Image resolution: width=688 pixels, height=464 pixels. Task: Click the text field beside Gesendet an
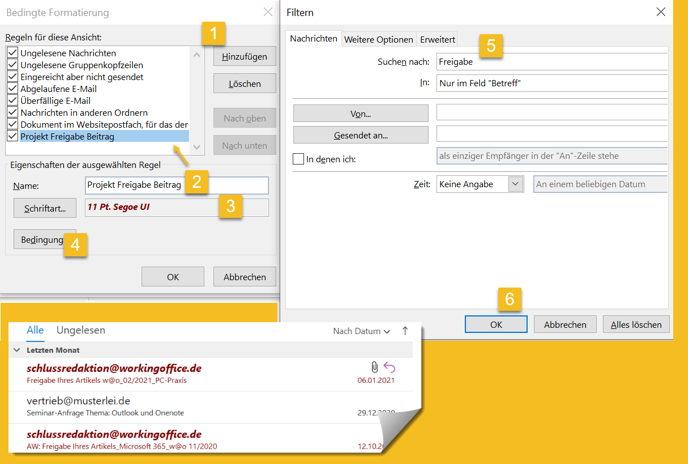(552, 134)
